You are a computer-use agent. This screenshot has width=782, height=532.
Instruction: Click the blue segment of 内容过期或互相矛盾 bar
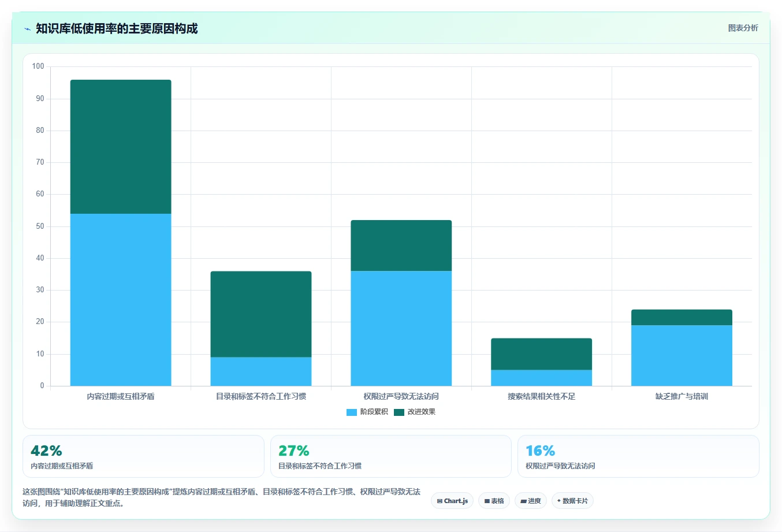121,300
